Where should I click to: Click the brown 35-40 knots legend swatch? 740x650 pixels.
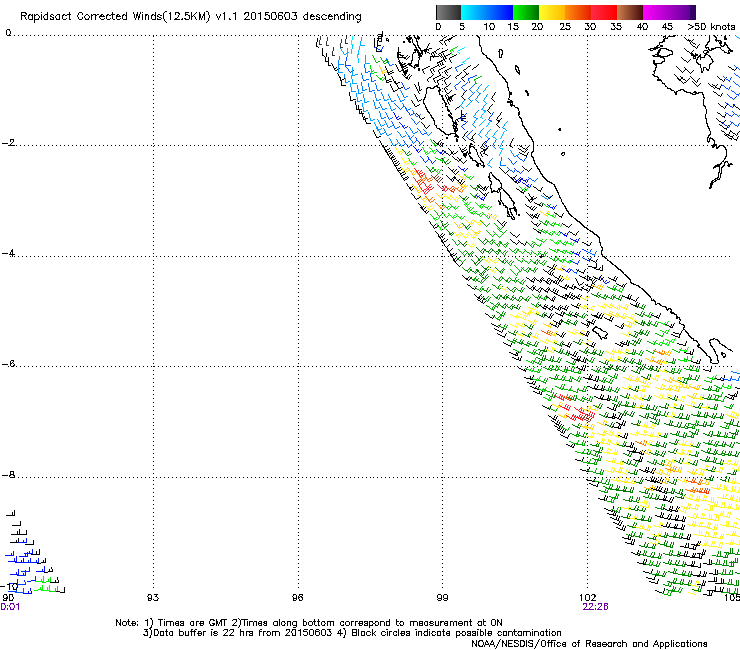pyautogui.click(x=630, y=12)
